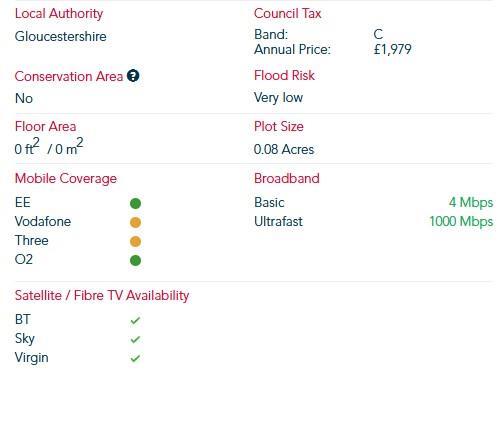Click O2 green coverage indicator
The image size is (503, 423).
click(x=135, y=260)
